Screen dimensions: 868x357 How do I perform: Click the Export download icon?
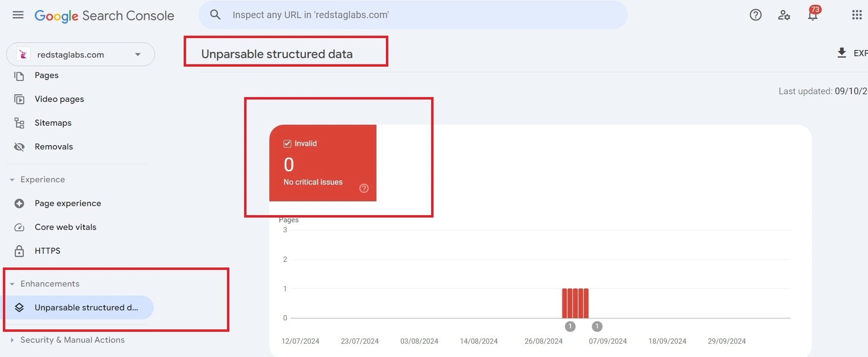(x=842, y=53)
